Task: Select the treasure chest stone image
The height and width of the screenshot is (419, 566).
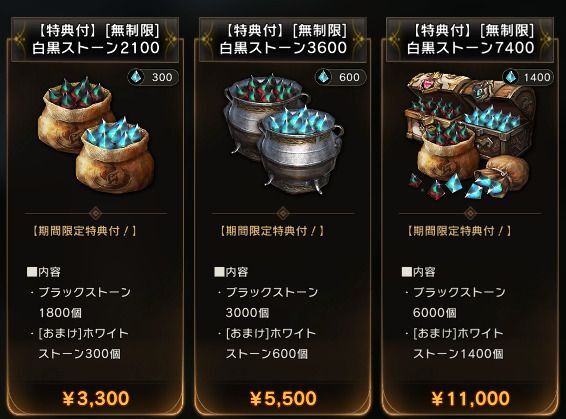Action: 470,135
